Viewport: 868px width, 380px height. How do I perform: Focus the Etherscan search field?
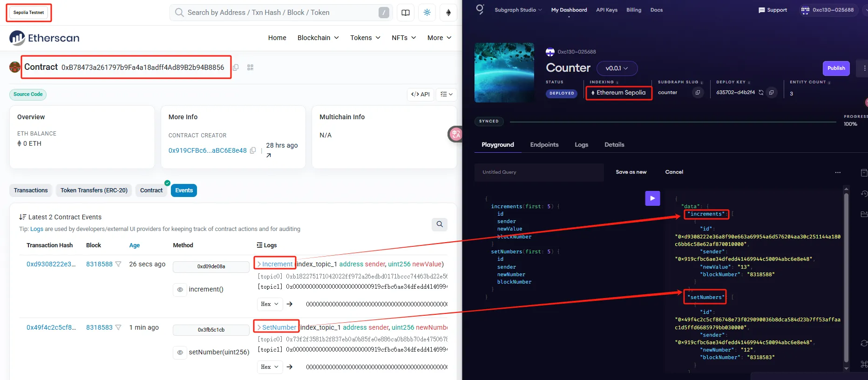(281, 13)
